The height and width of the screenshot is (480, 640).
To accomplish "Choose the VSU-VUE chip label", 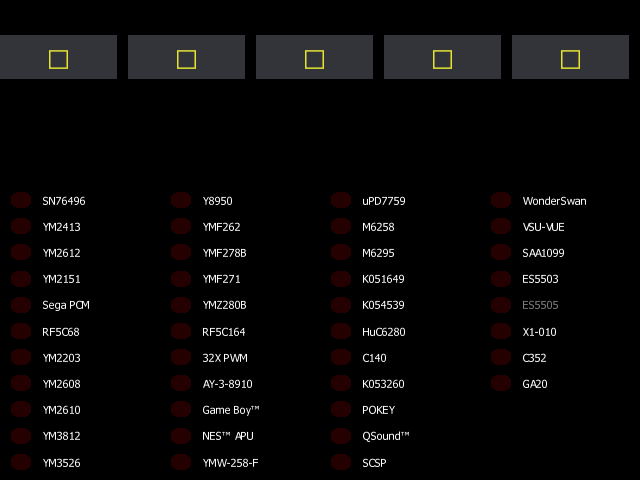I will [543, 227].
